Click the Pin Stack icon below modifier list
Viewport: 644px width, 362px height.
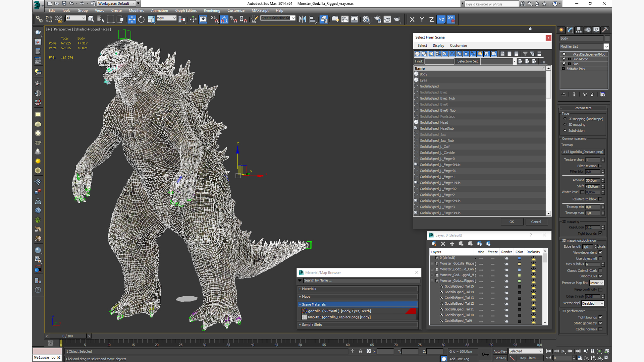point(564,95)
